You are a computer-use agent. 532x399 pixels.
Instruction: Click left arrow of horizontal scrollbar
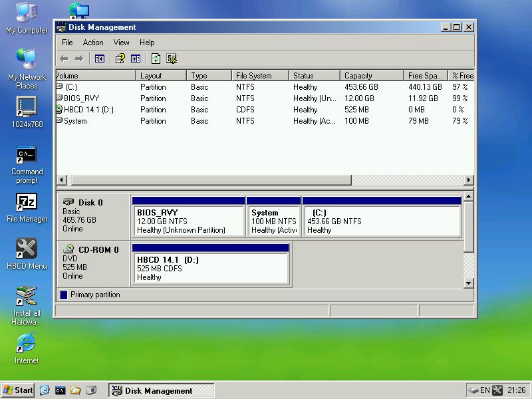pos(61,180)
